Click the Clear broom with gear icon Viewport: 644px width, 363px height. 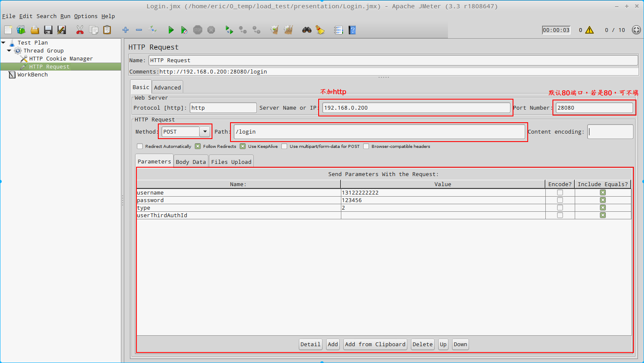click(x=275, y=30)
